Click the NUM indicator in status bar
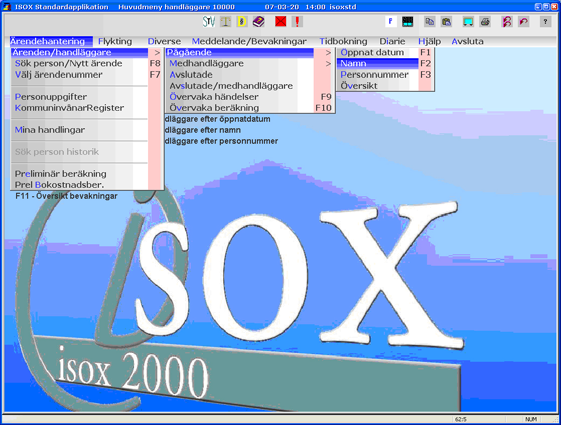 coord(531,419)
